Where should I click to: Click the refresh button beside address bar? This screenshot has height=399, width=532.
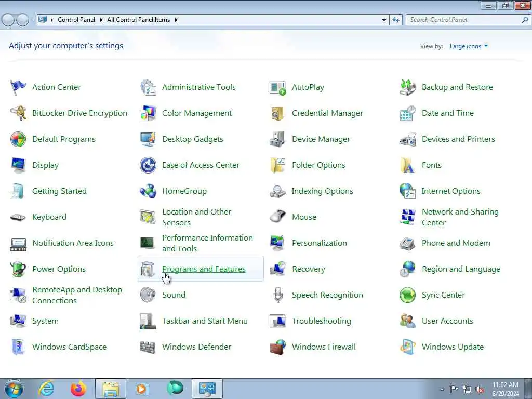395,20
